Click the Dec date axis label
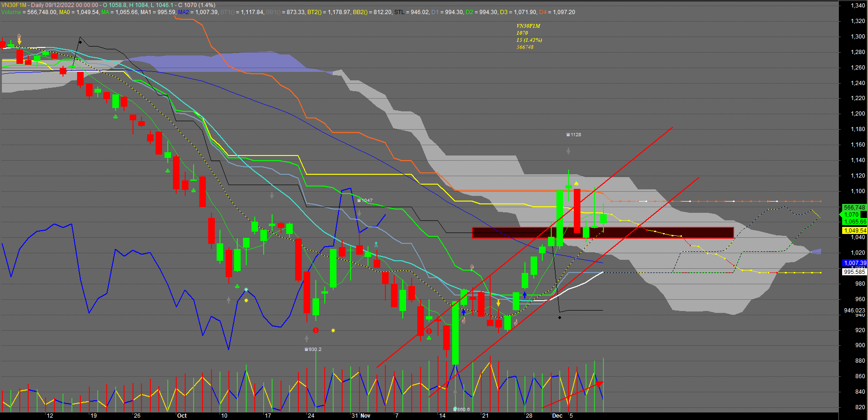 click(x=557, y=416)
